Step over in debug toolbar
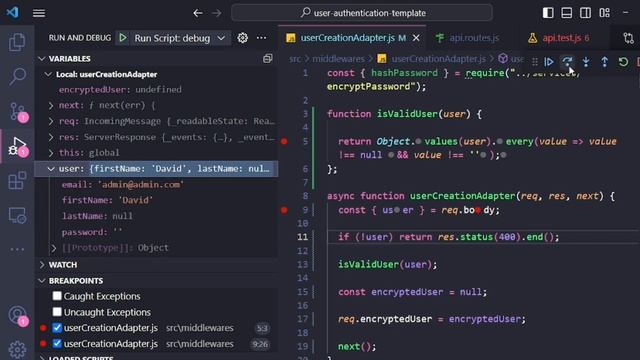 pos(567,62)
